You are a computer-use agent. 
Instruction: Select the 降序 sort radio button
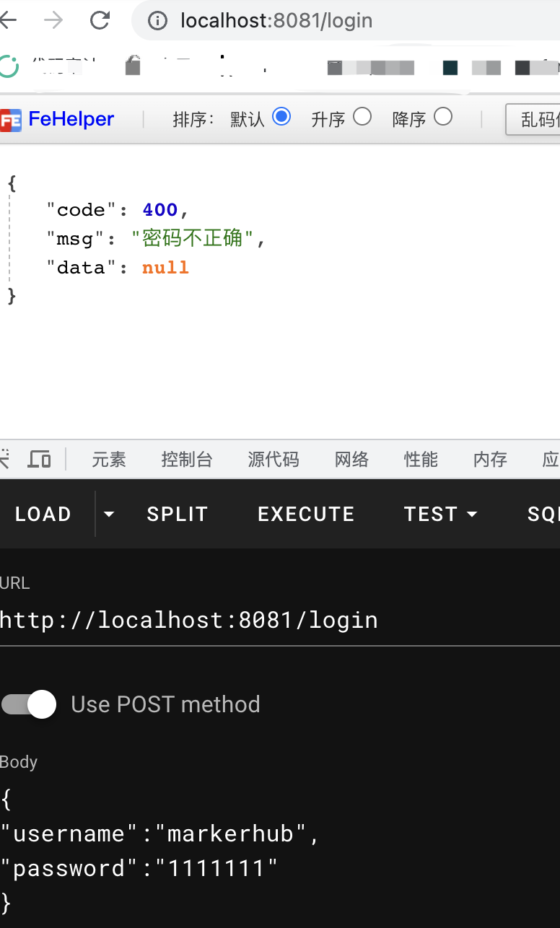[443, 117]
